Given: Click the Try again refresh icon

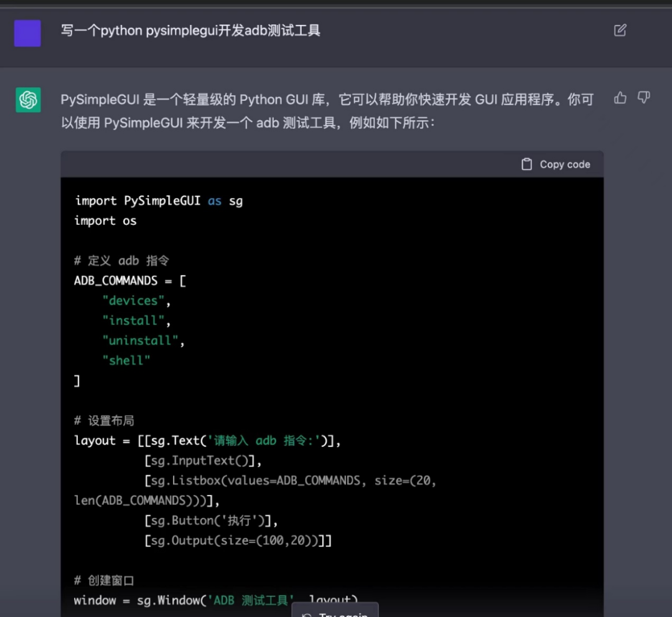Looking at the screenshot, I should [x=307, y=613].
